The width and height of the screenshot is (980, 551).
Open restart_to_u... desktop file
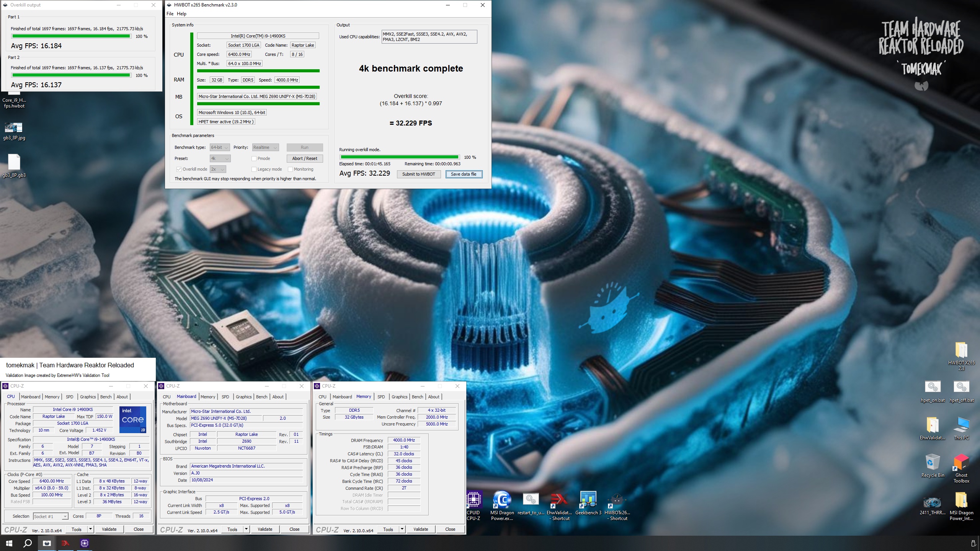(531, 504)
